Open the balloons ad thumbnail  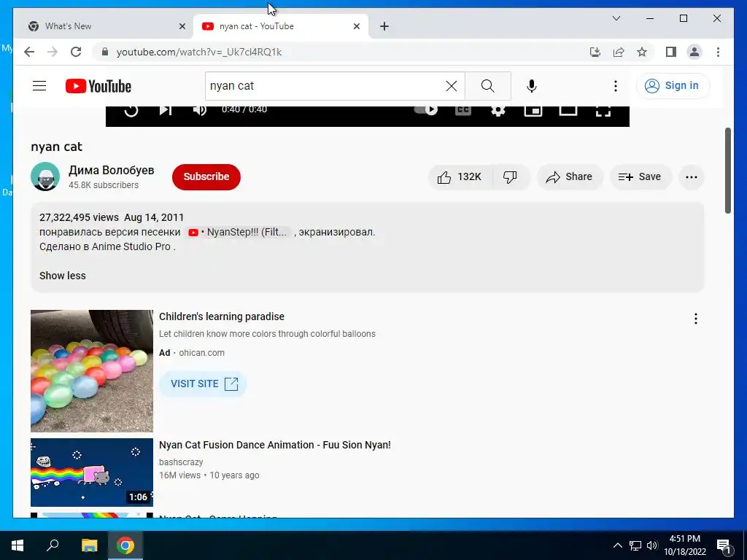(92, 371)
